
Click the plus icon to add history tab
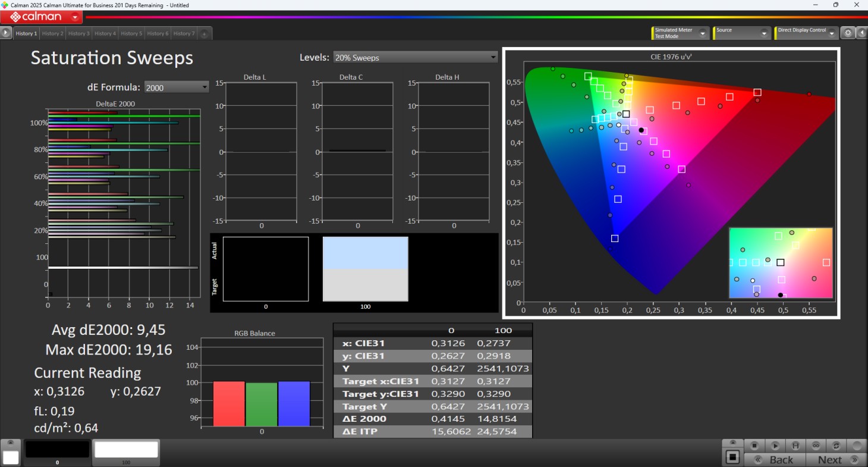204,34
